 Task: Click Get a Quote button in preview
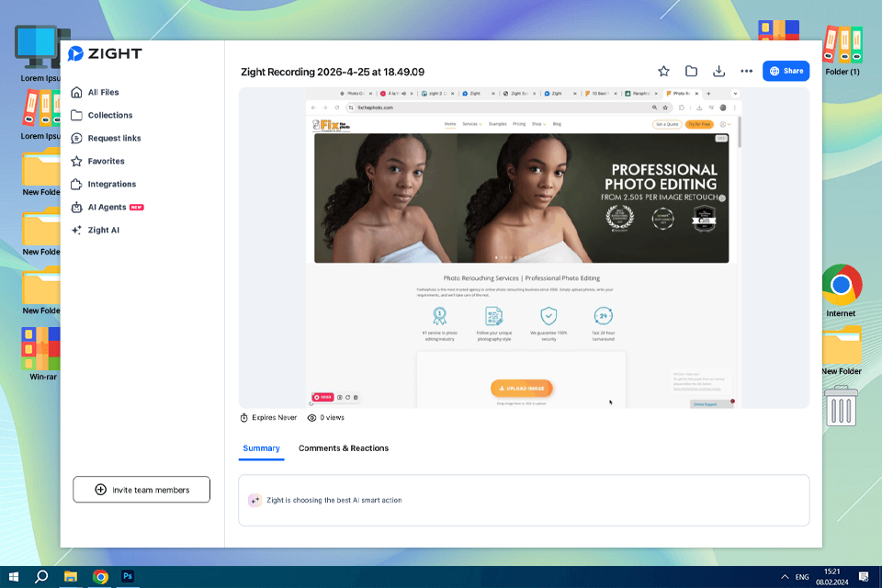coord(667,124)
